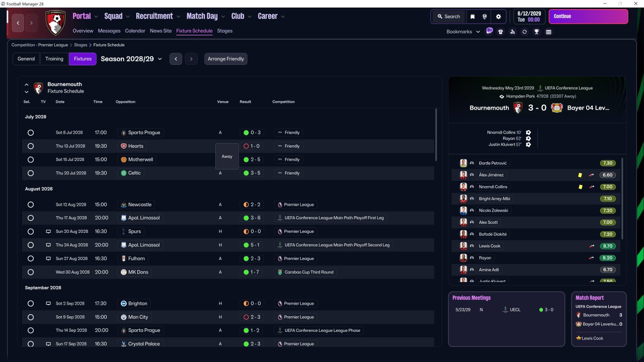
Task: Open the Bookmarks dropdown
Action: pos(463,32)
